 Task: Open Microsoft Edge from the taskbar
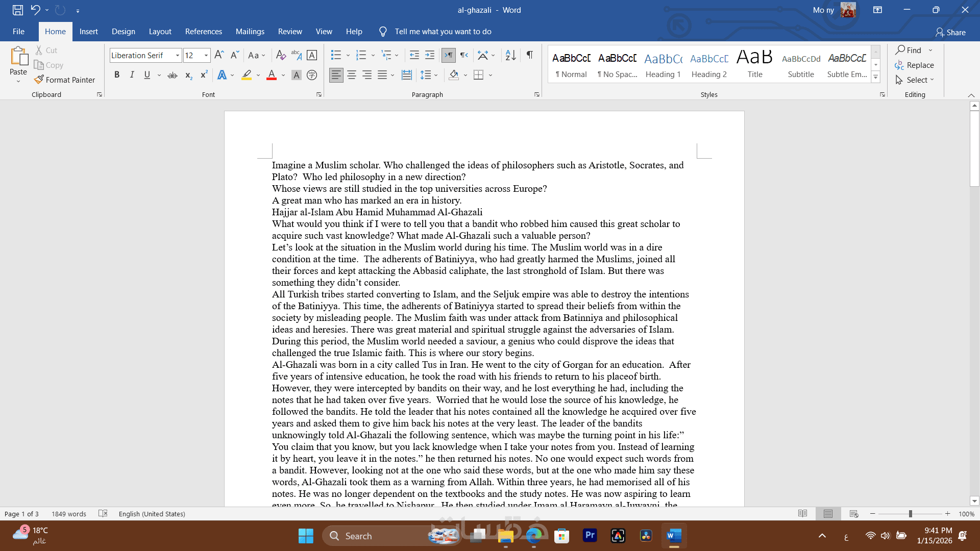pos(534,536)
